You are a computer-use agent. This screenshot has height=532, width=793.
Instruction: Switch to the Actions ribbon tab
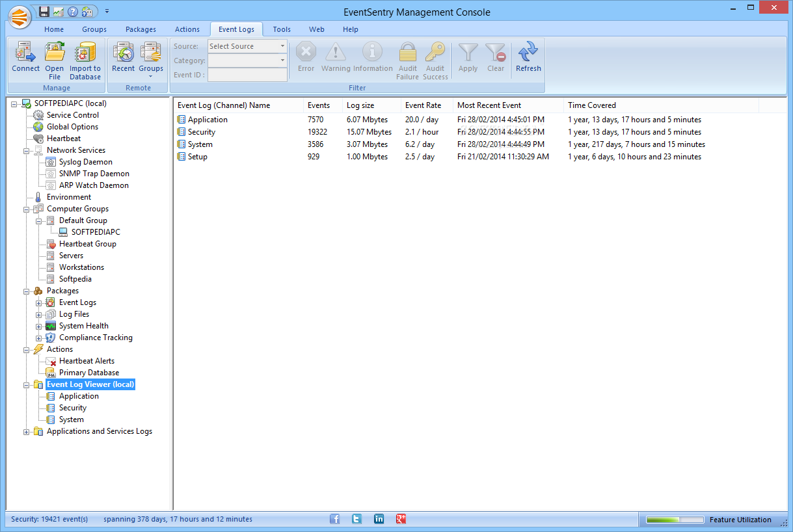(x=187, y=29)
